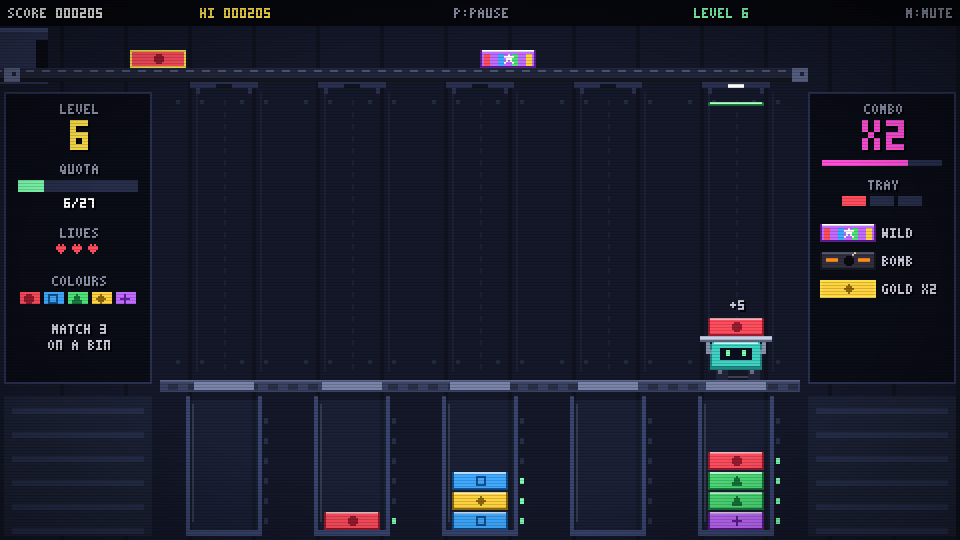Click the quota progress bar
Image resolution: width=960 pixels, height=540 pixels.
pyautogui.click(x=78, y=186)
